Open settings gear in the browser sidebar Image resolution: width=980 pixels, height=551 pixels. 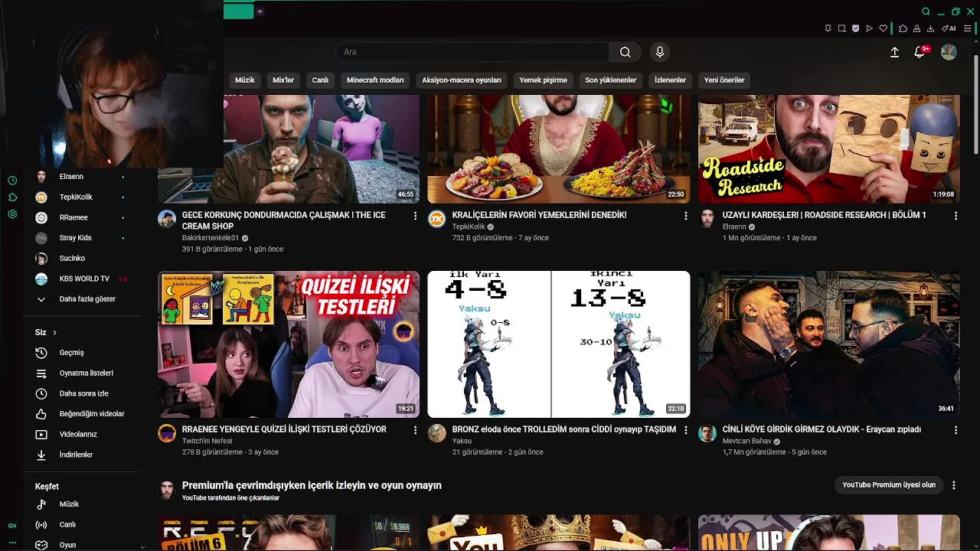(12, 214)
